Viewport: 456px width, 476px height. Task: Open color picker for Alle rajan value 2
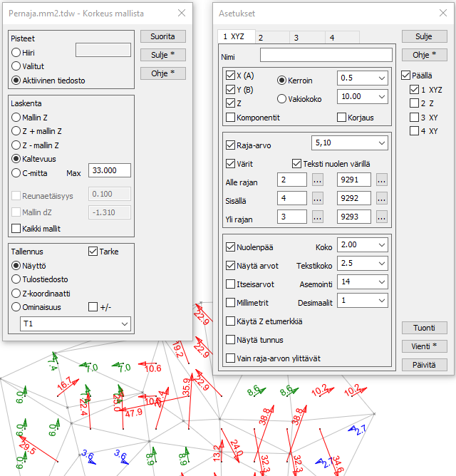pos(318,180)
